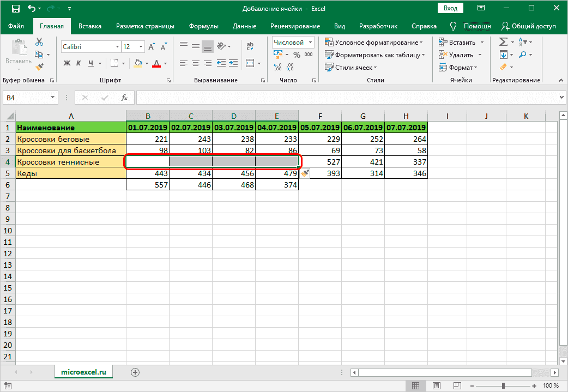The width and height of the screenshot is (568, 392).
Task: Open the Calibri font name dropdown
Action: point(116,47)
